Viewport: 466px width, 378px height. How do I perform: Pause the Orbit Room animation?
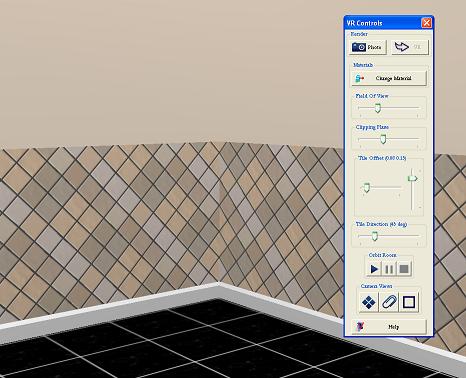click(389, 269)
